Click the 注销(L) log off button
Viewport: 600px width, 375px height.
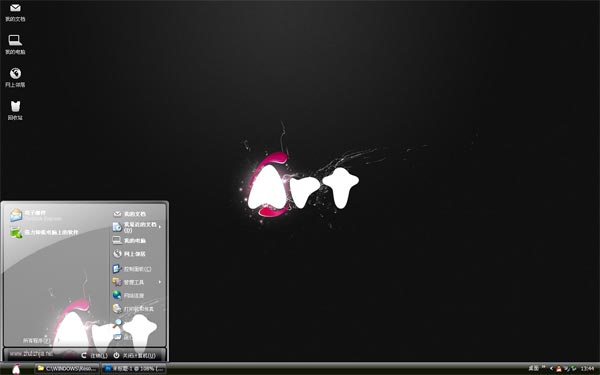point(94,355)
